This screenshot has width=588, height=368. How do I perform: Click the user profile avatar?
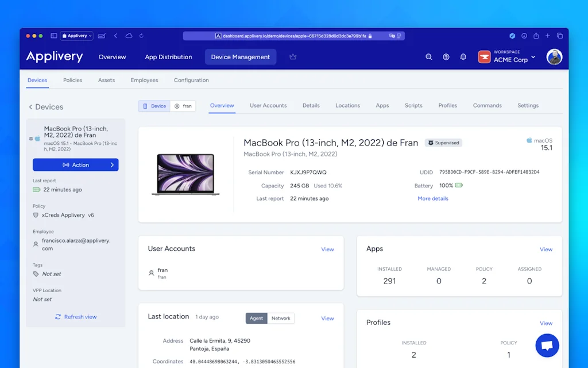(x=554, y=57)
